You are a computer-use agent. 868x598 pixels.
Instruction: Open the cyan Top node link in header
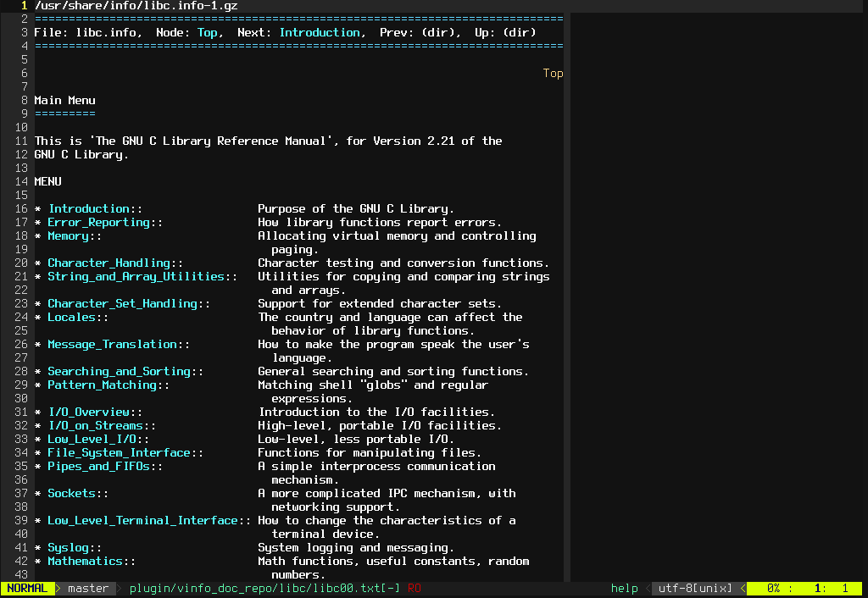pyautogui.click(x=207, y=33)
